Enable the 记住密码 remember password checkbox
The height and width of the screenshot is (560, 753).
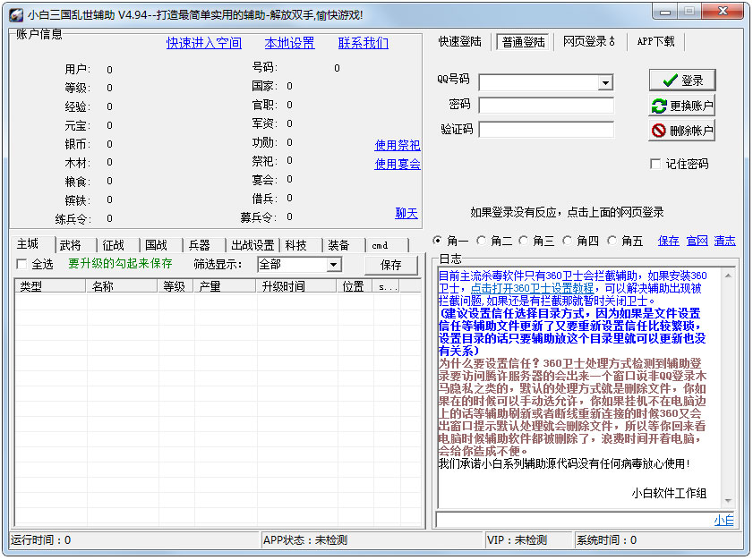pos(655,164)
